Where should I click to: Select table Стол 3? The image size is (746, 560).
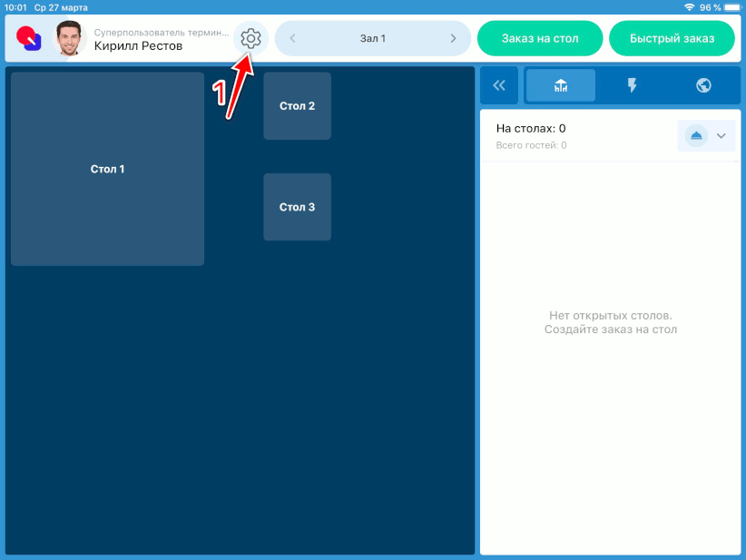coord(298,207)
